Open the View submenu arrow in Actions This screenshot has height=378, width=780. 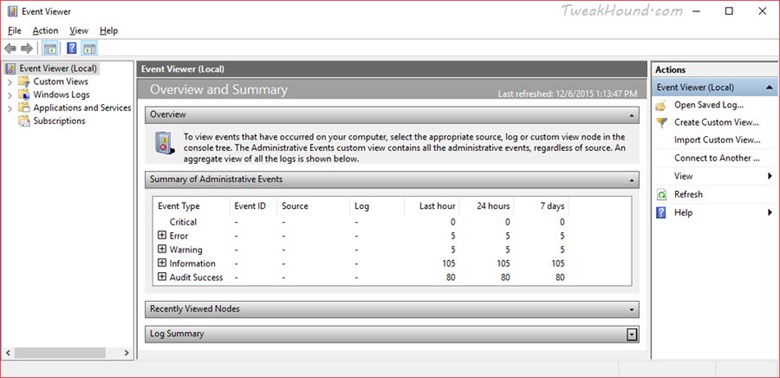click(770, 176)
